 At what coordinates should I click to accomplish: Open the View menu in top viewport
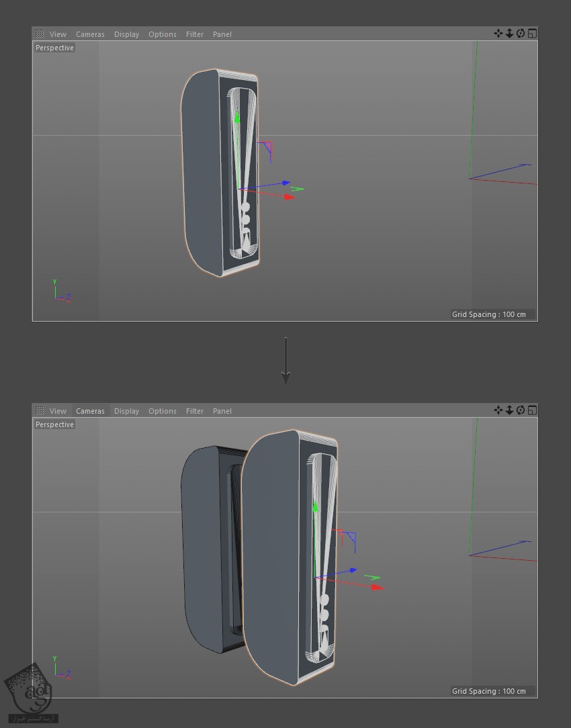pyautogui.click(x=58, y=34)
